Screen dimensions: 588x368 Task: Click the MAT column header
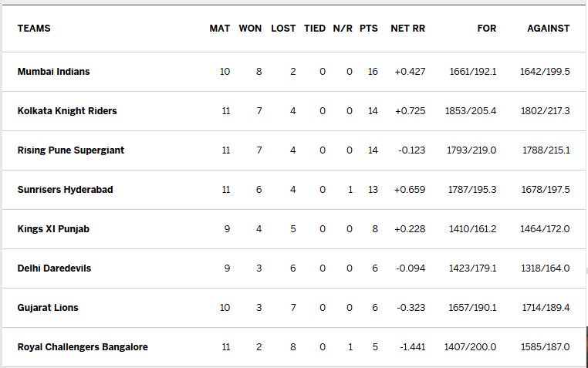coord(220,29)
